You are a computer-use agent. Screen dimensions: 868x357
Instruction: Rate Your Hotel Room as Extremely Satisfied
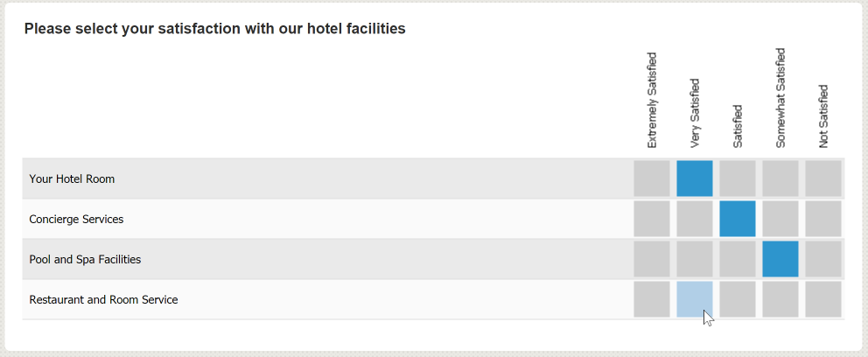click(x=652, y=178)
